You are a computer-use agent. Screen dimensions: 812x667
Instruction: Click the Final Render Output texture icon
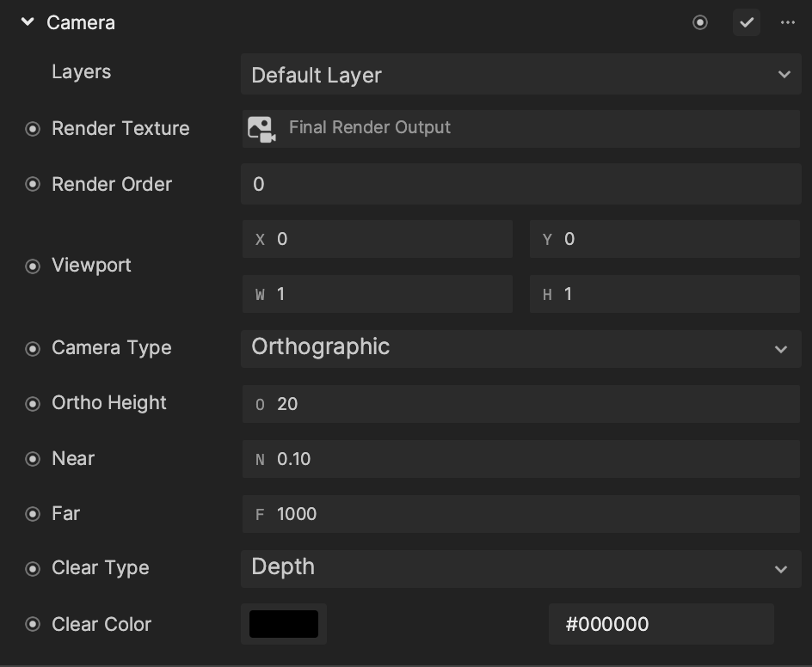261,129
